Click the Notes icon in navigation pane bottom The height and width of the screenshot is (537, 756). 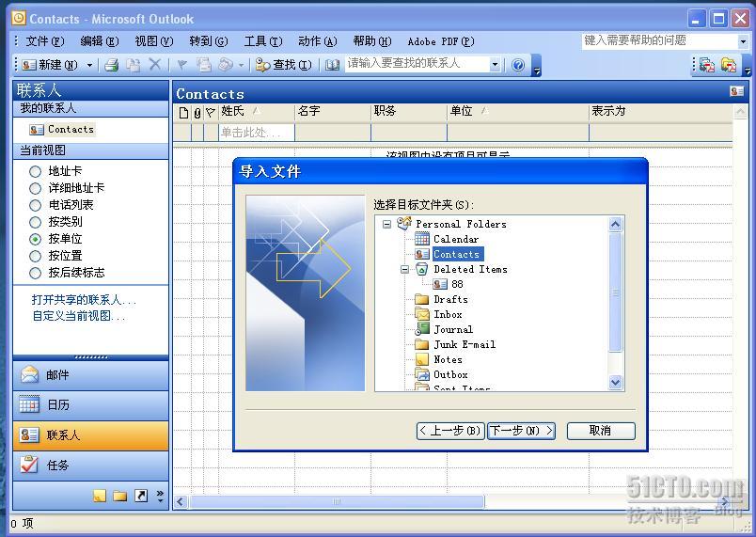click(x=100, y=496)
